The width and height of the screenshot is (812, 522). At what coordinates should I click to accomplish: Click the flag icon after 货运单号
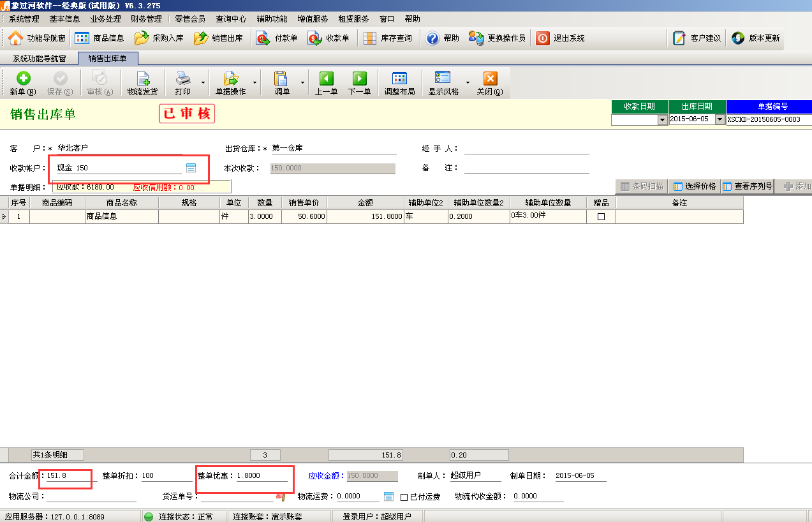(x=279, y=496)
